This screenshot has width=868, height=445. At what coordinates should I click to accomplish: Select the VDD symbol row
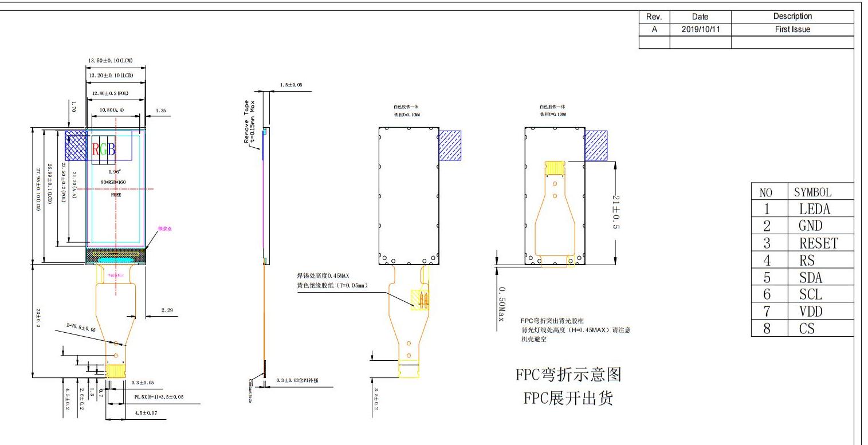(x=810, y=312)
